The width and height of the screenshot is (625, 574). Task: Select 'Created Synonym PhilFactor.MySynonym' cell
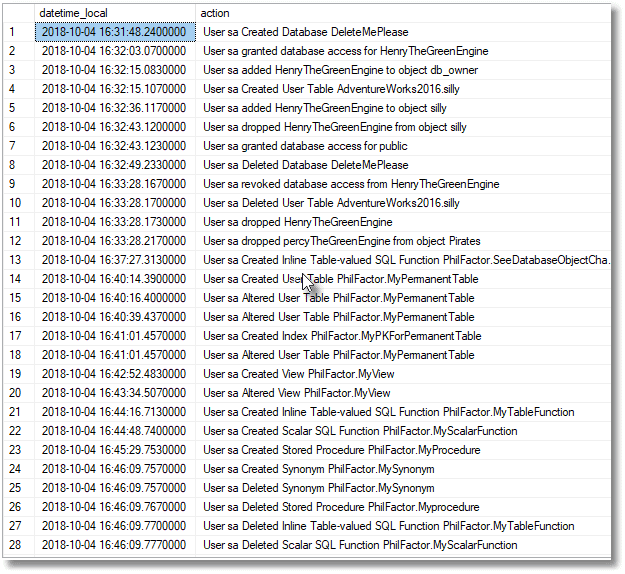coord(403,469)
